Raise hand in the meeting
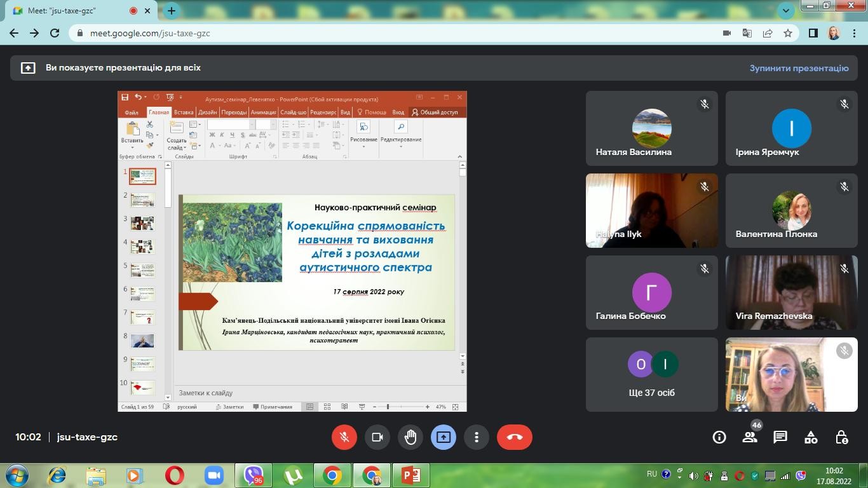The image size is (868, 488). click(410, 437)
